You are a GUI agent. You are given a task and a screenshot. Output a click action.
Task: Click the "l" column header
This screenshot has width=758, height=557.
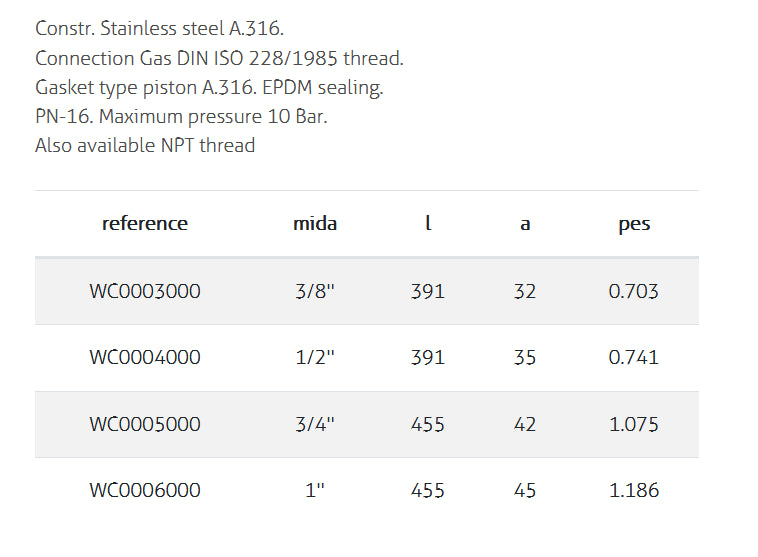428,224
